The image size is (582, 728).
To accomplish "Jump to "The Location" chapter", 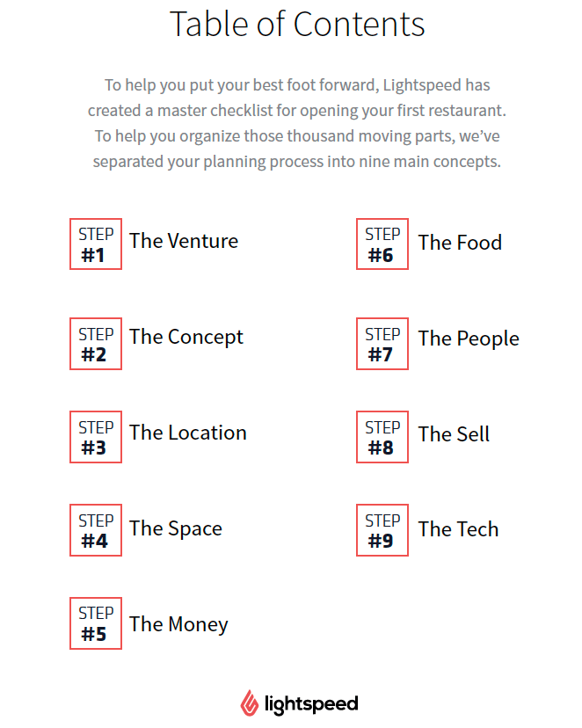I will click(188, 433).
